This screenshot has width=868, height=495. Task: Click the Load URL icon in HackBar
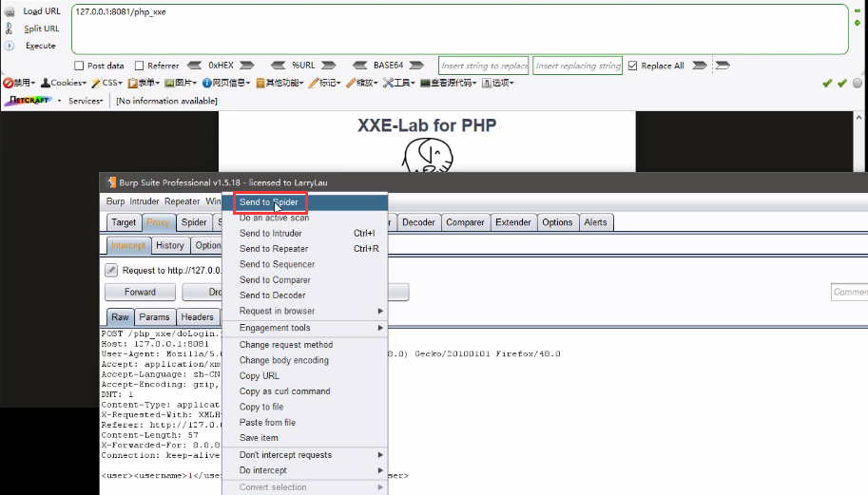9,11
